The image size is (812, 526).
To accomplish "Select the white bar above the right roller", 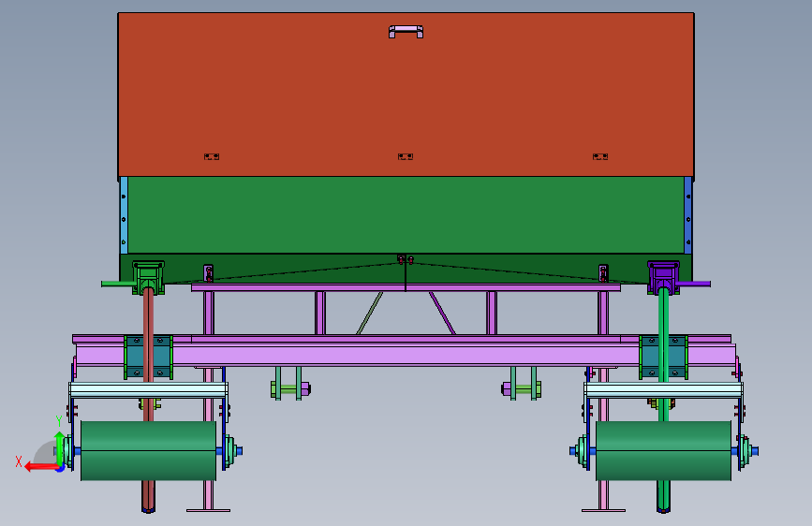I will coord(663,390).
